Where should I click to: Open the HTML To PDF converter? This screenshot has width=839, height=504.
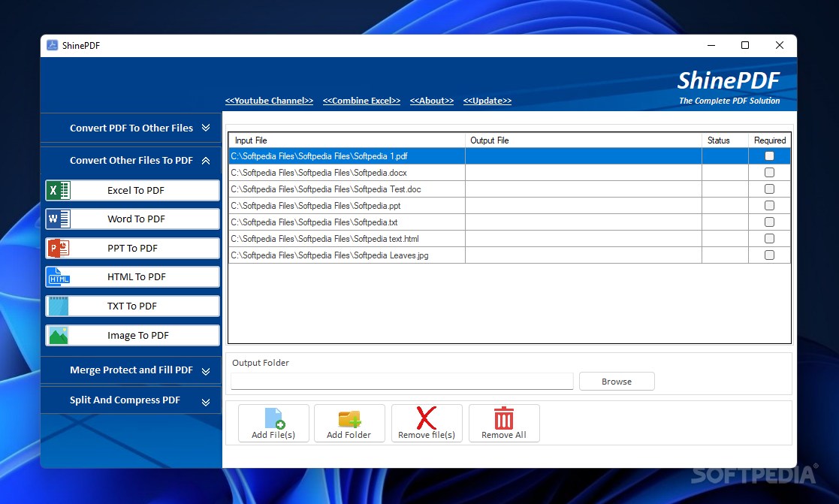coord(133,276)
